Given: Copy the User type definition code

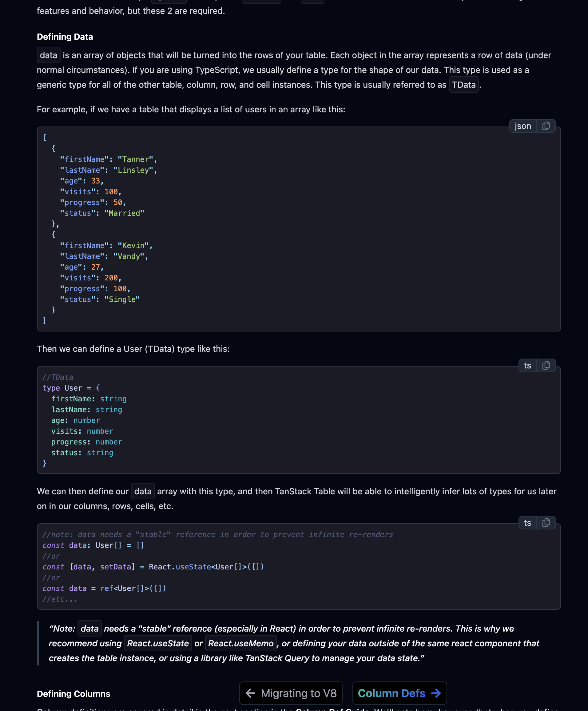Looking at the screenshot, I should [x=546, y=366].
